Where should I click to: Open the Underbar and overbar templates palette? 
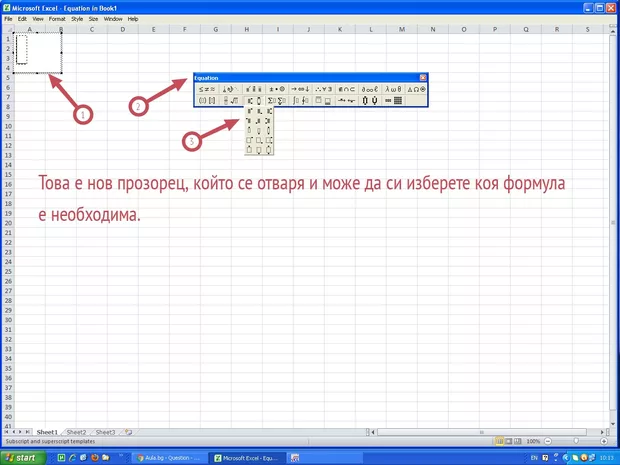point(323,101)
